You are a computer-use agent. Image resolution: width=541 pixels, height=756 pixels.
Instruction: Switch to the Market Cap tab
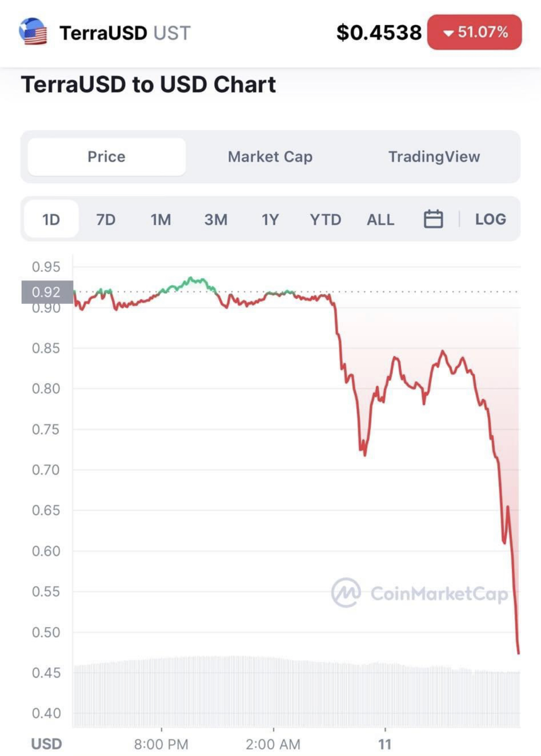[270, 157]
